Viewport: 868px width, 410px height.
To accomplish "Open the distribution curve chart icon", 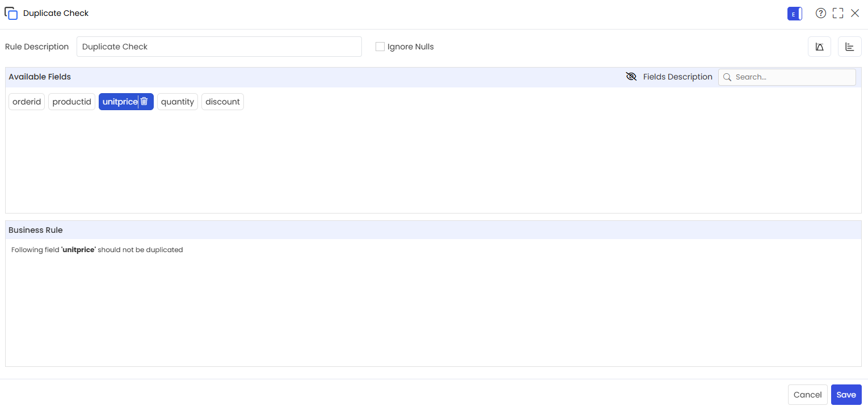I will [x=819, y=47].
